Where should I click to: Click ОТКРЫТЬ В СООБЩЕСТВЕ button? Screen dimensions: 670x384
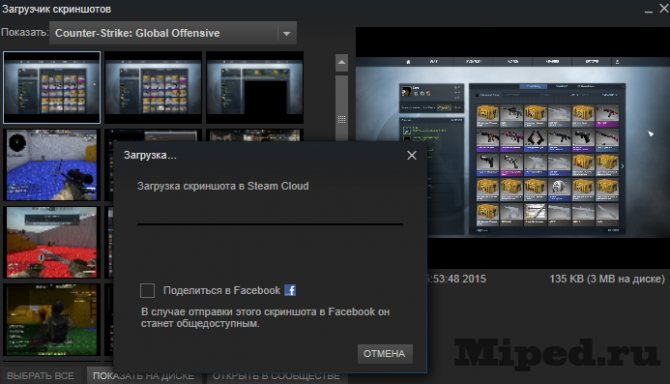[276, 376]
